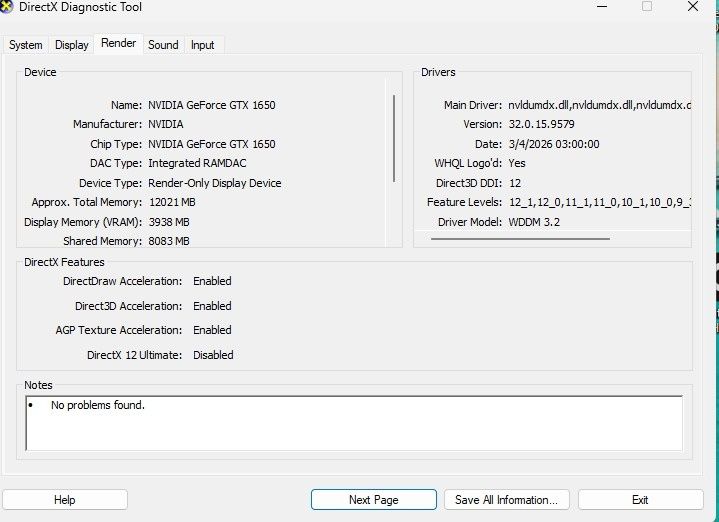Open the Display tab
719x522 pixels.
point(72,45)
